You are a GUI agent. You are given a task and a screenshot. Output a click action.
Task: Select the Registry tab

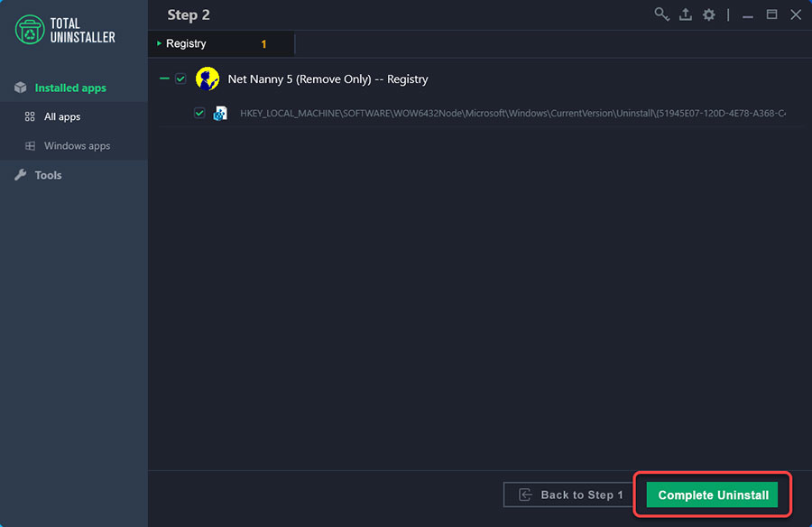[x=221, y=43]
